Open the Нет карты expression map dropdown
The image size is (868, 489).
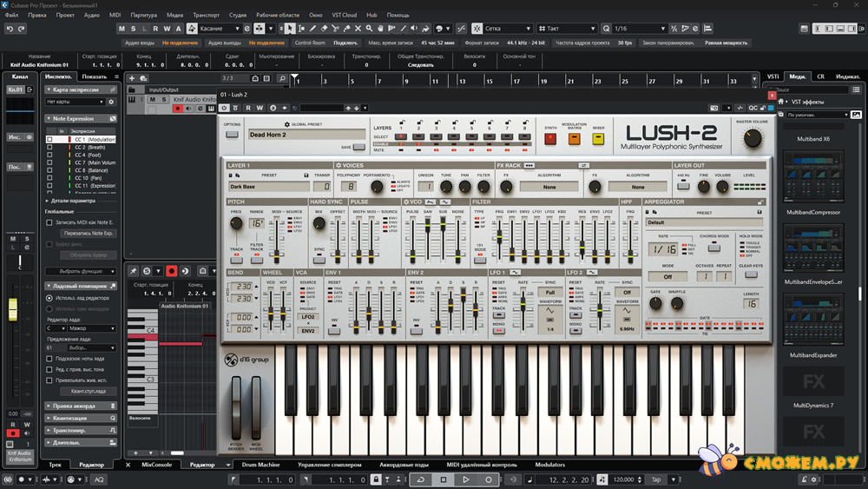(x=76, y=102)
